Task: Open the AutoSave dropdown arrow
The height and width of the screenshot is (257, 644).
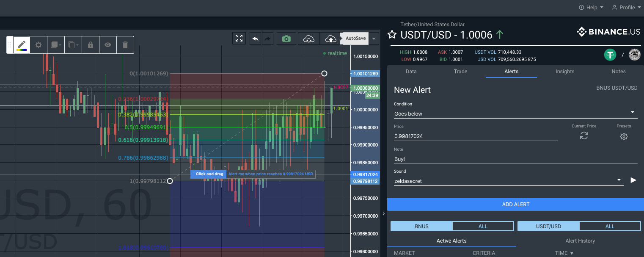Action: tap(374, 39)
